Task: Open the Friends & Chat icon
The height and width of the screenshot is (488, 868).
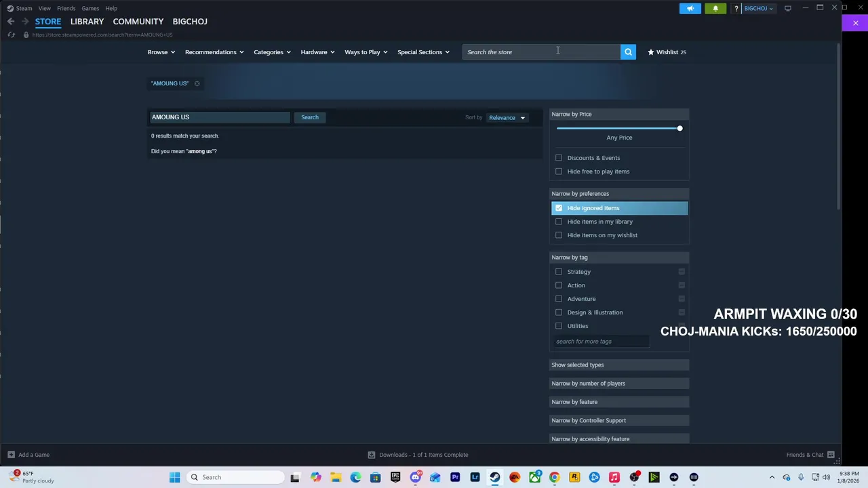Action: (831, 455)
